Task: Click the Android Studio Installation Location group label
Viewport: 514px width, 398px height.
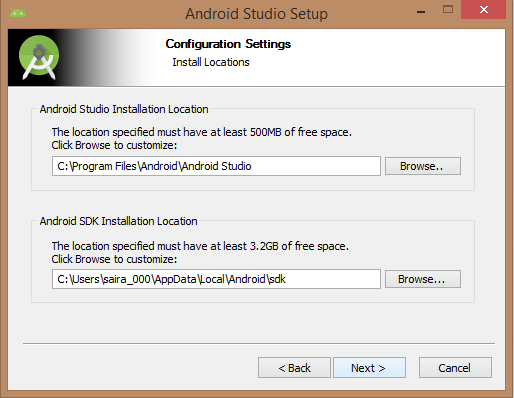Action: coord(124,109)
